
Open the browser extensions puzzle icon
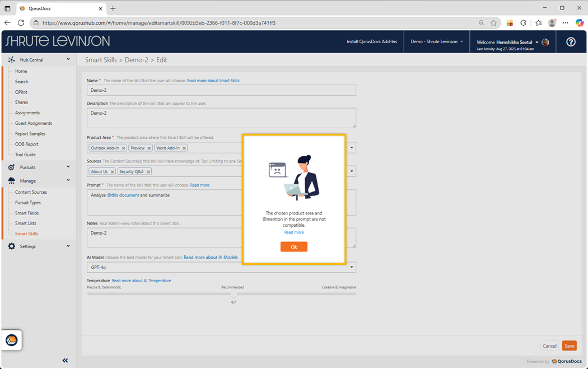click(x=523, y=23)
